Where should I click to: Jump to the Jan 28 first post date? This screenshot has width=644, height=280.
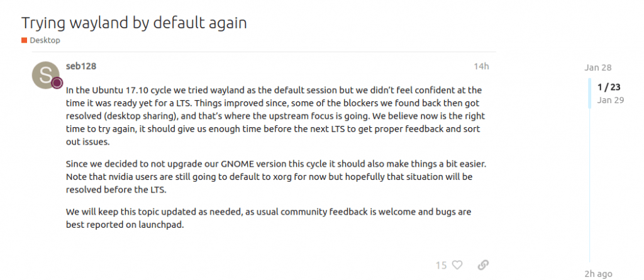(x=598, y=67)
